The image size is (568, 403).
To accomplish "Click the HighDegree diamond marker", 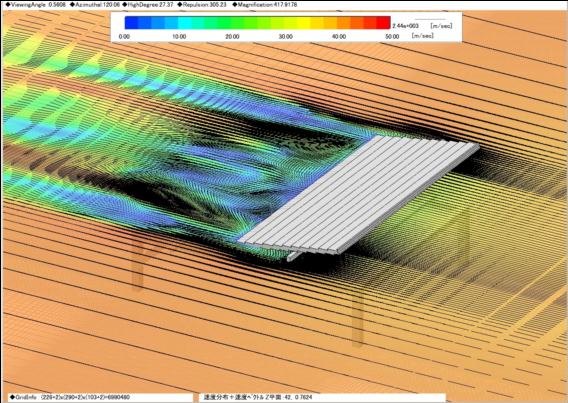I will [x=125, y=5].
